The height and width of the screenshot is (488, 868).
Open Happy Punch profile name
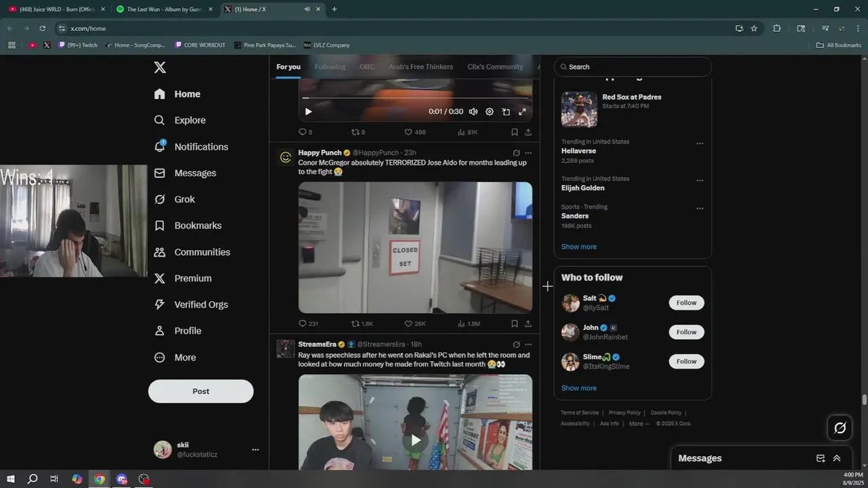tap(320, 153)
